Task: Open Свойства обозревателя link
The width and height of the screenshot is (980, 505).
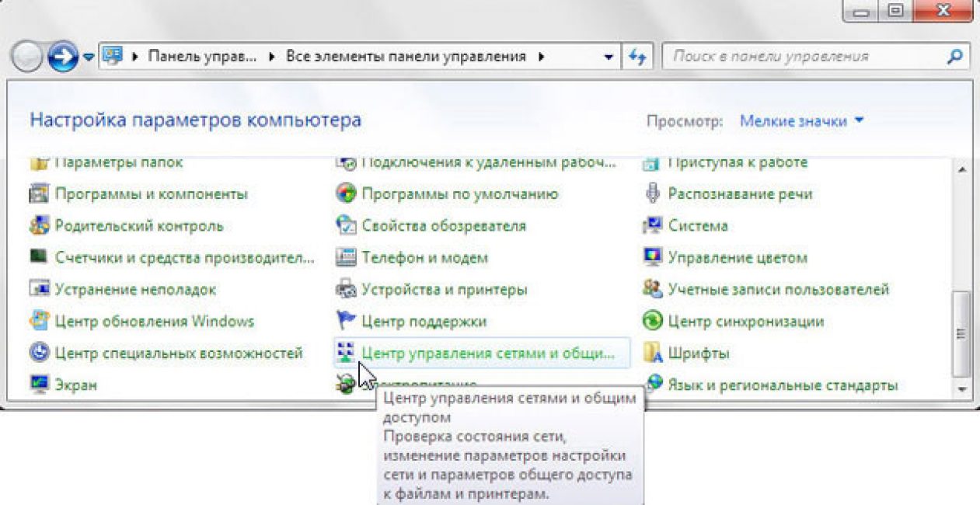Action: click(444, 225)
